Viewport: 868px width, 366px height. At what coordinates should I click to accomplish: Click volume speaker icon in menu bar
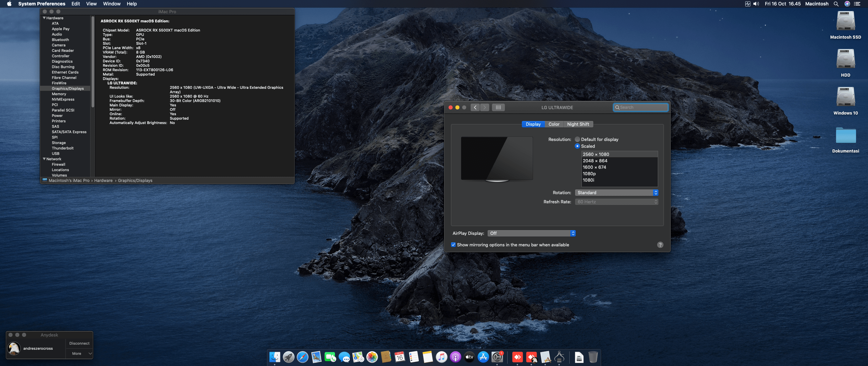point(756,4)
